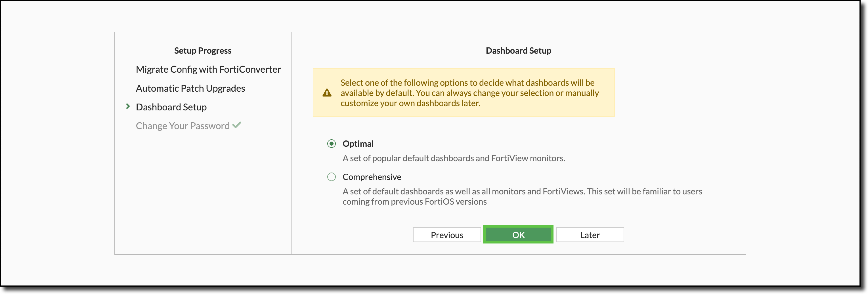Viewport: 868px width, 294px height.
Task: Click the yellow warning notice banner
Action: coord(464,93)
